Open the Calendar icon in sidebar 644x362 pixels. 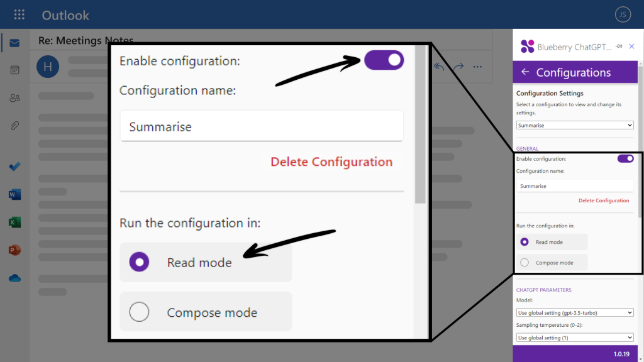(x=14, y=70)
